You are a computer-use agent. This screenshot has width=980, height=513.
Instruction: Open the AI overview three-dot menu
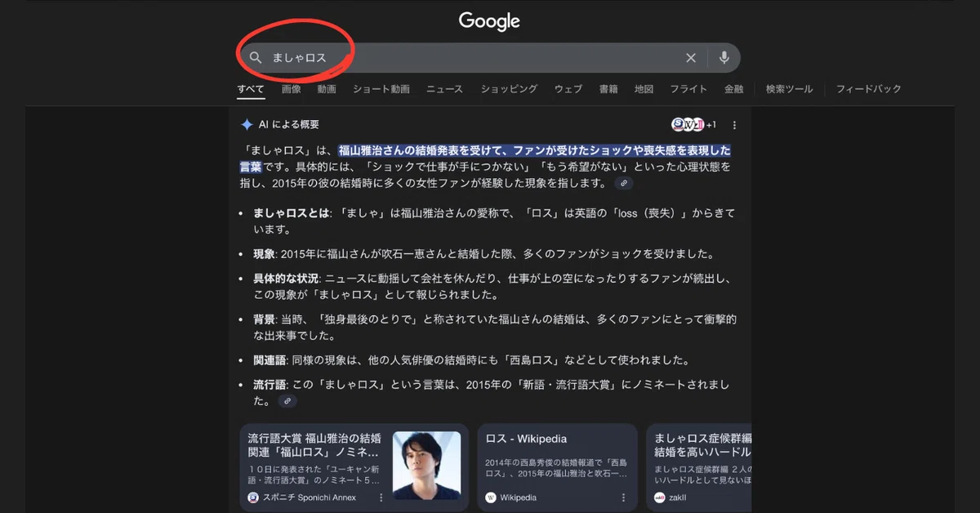(x=734, y=125)
